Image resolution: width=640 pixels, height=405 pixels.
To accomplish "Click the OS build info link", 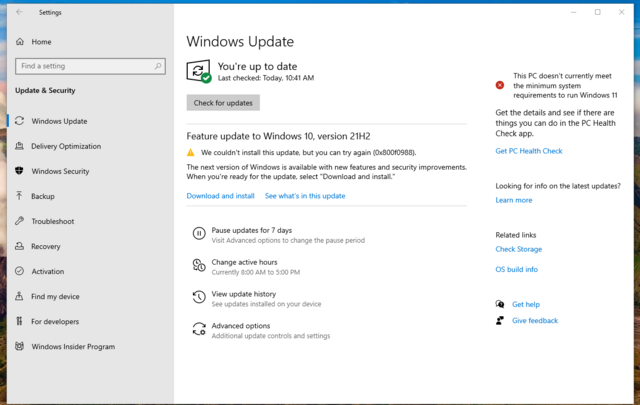I will pos(516,269).
